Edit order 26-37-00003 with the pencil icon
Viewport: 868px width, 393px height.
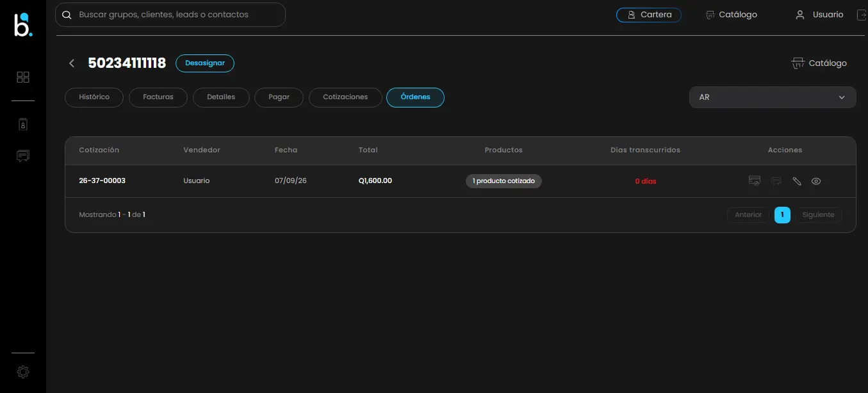click(797, 181)
